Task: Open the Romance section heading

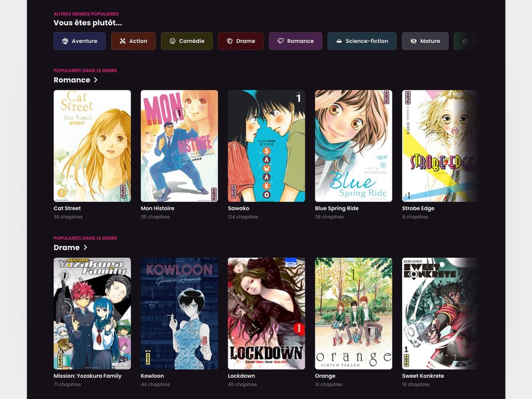Action: click(72, 80)
